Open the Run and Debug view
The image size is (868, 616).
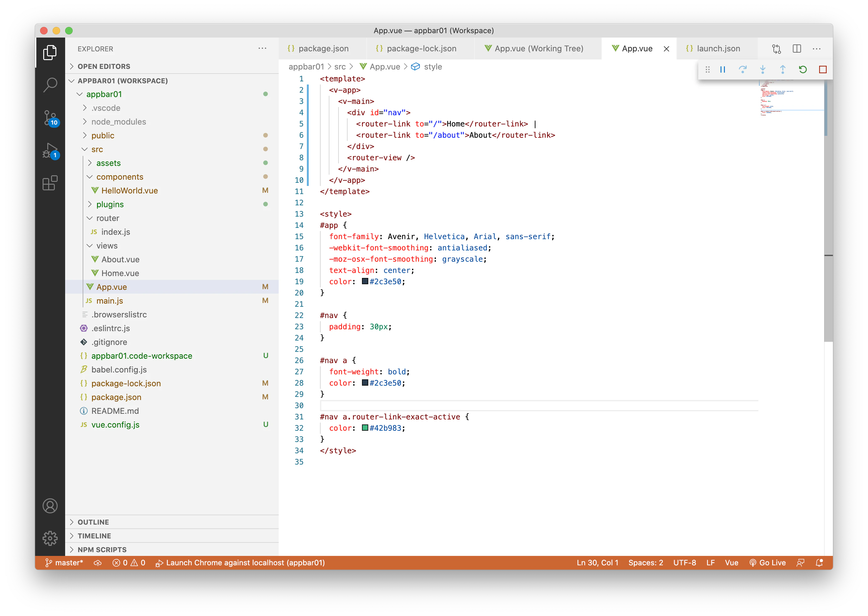pyautogui.click(x=50, y=151)
